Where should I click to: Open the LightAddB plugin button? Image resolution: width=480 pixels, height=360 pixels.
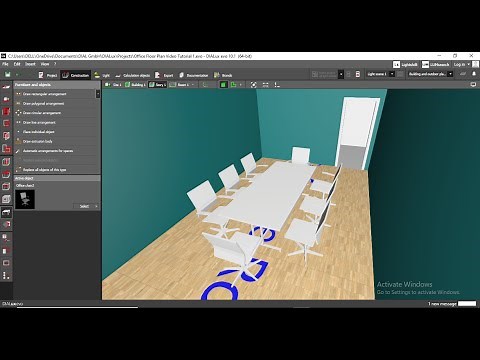click(405, 64)
